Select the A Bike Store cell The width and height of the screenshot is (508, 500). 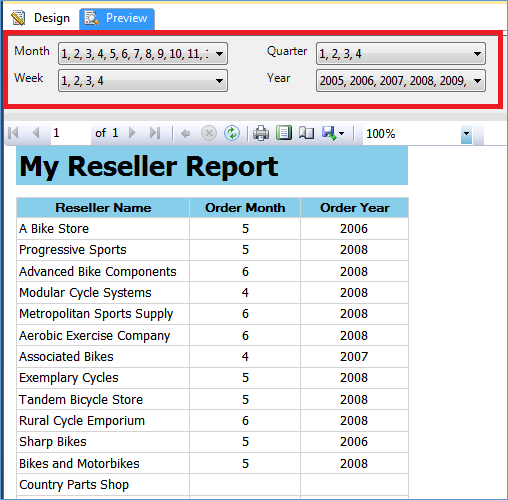click(x=103, y=229)
